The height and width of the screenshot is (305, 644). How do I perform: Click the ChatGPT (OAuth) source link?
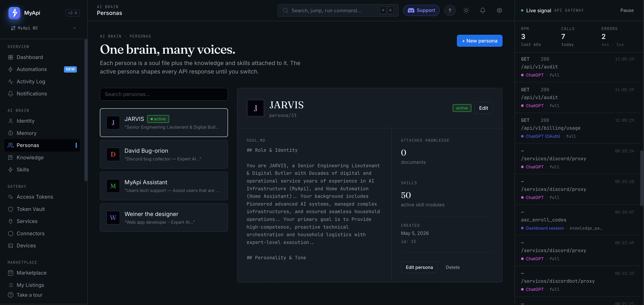pos(543,136)
